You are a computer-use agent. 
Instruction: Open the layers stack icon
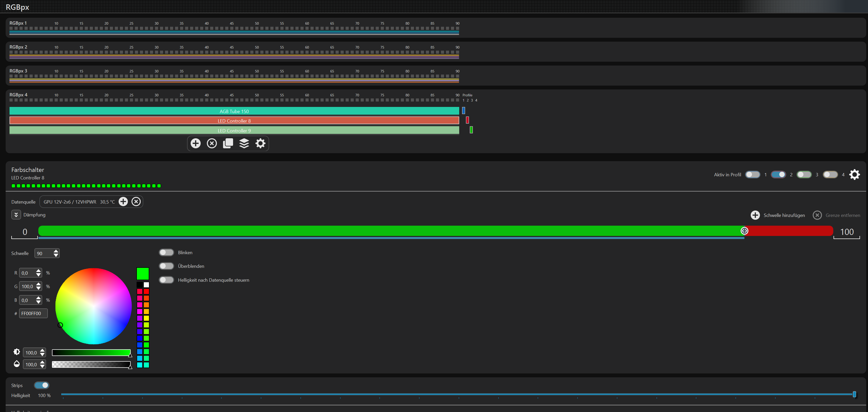coord(244,143)
